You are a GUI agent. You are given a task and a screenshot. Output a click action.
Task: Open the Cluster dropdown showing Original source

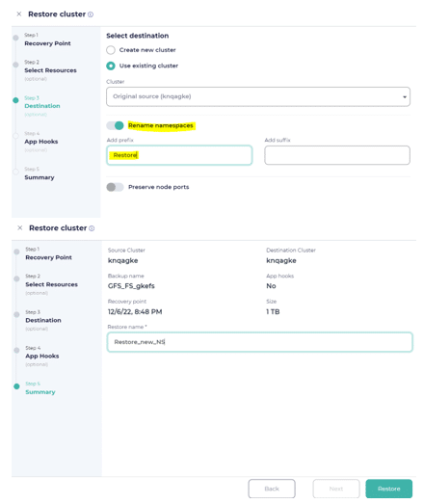(x=258, y=96)
